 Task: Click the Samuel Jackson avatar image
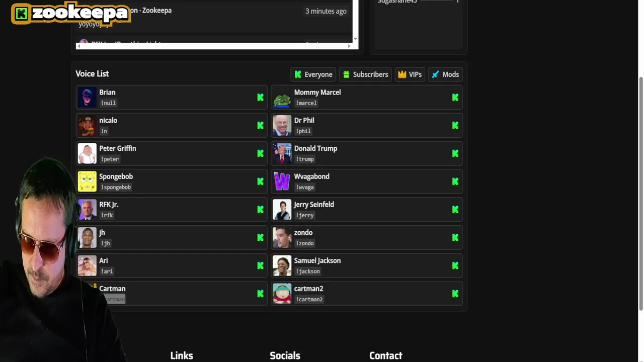point(282,266)
